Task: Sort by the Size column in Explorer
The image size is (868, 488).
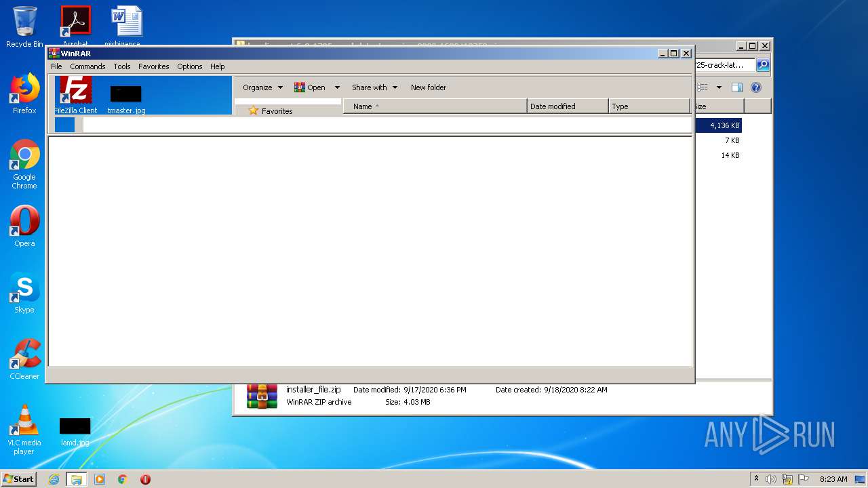Action: [x=718, y=106]
